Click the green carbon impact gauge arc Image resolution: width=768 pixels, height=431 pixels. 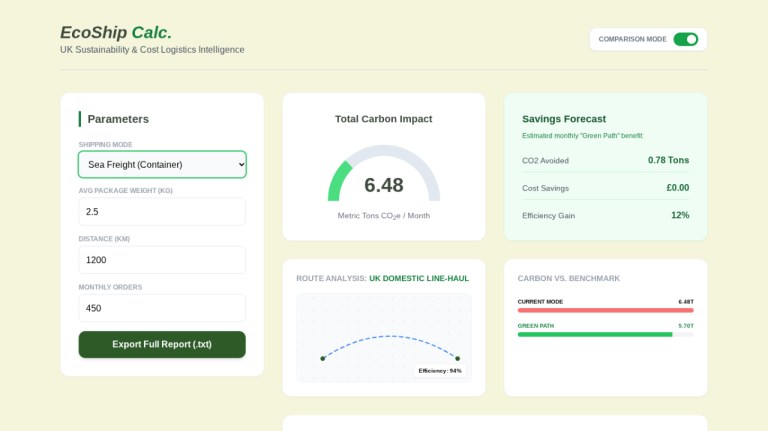tap(338, 180)
